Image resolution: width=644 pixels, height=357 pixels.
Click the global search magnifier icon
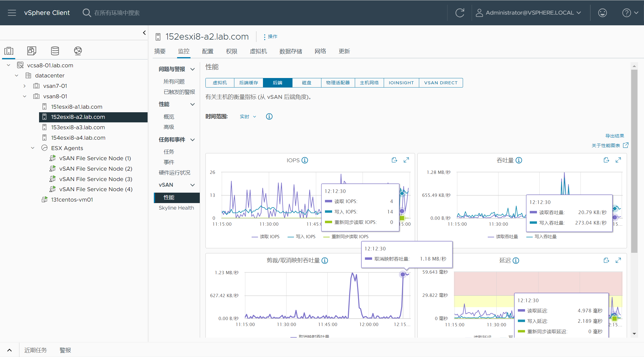[x=86, y=13]
